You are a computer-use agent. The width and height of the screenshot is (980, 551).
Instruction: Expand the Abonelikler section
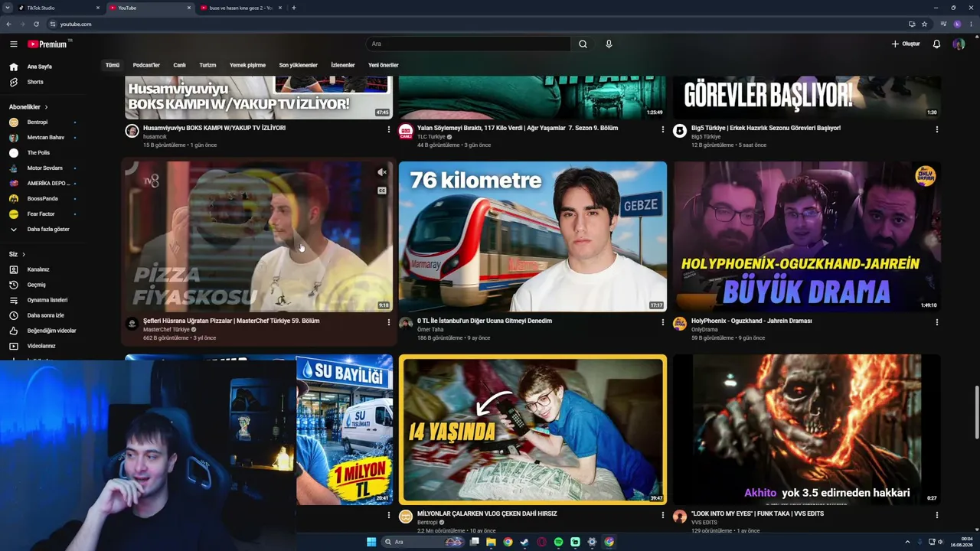[x=28, y=107]
